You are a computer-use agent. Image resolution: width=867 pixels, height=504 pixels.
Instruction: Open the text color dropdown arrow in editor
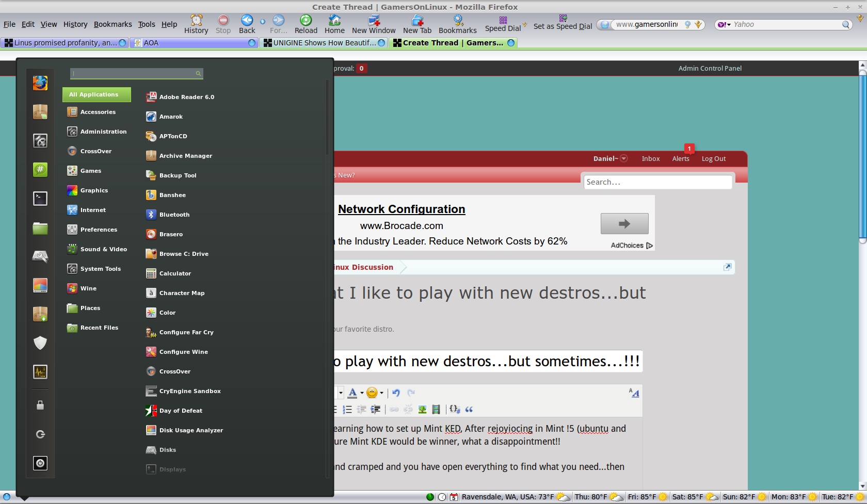(x=362, y=393)
